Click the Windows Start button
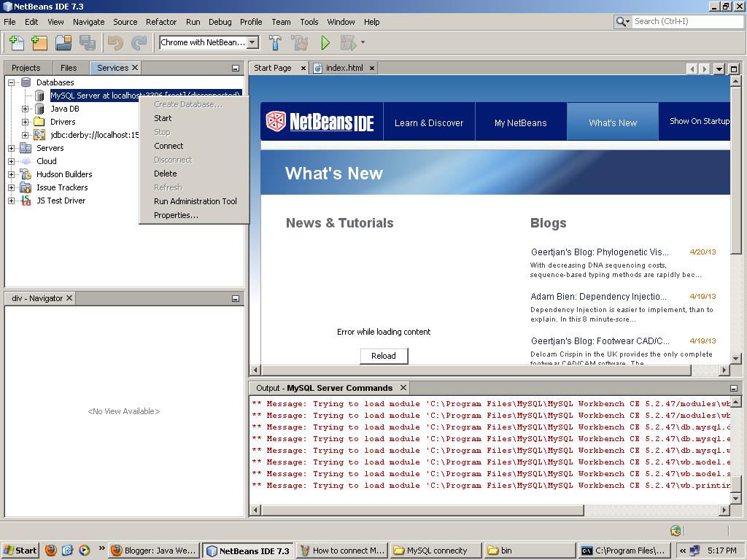Screen dimensions: 747x560 point(20,551)
